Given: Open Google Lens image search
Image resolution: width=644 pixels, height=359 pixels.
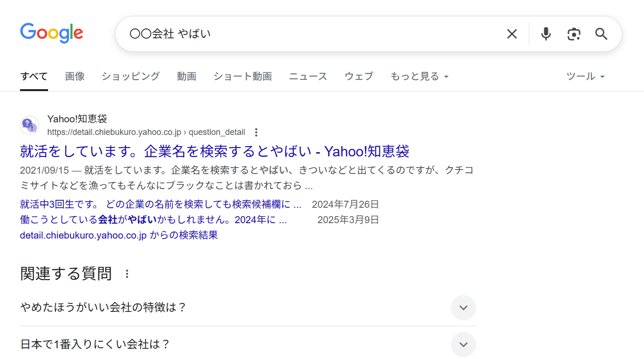Looking at the screenshot, I should point(574,33).
